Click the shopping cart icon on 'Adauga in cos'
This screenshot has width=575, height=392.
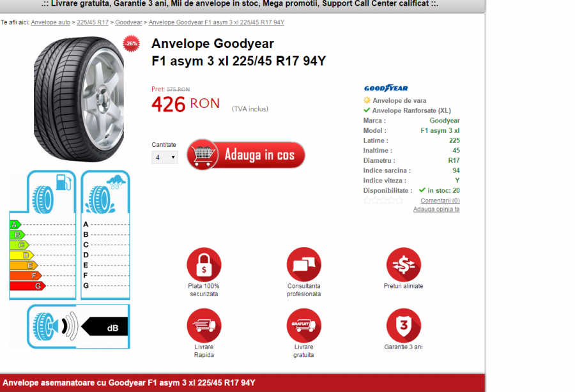coord(203,155)
